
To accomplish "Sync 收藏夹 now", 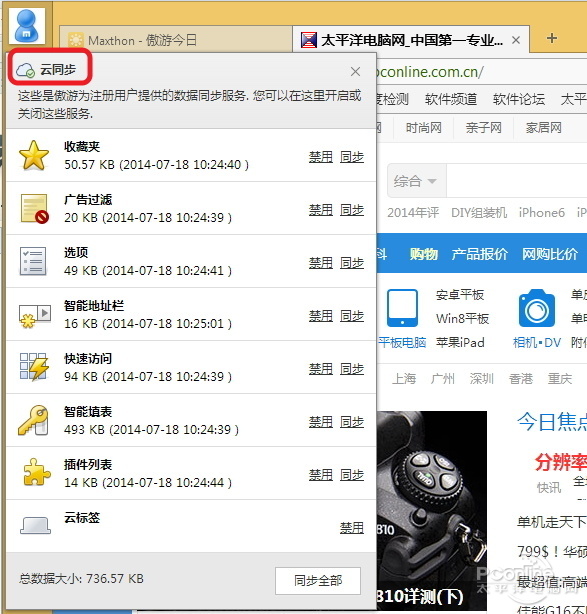I will tap(352, 157).
